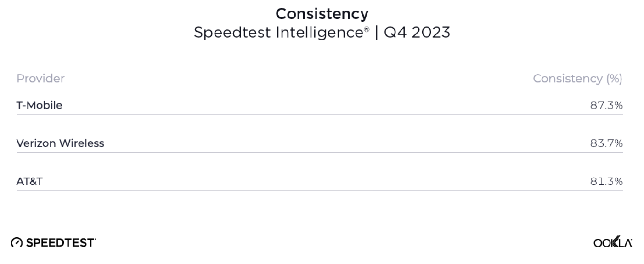Click the pipe separator before Q4 2023
The image size is (644, 264).
[x=376, y=33]
